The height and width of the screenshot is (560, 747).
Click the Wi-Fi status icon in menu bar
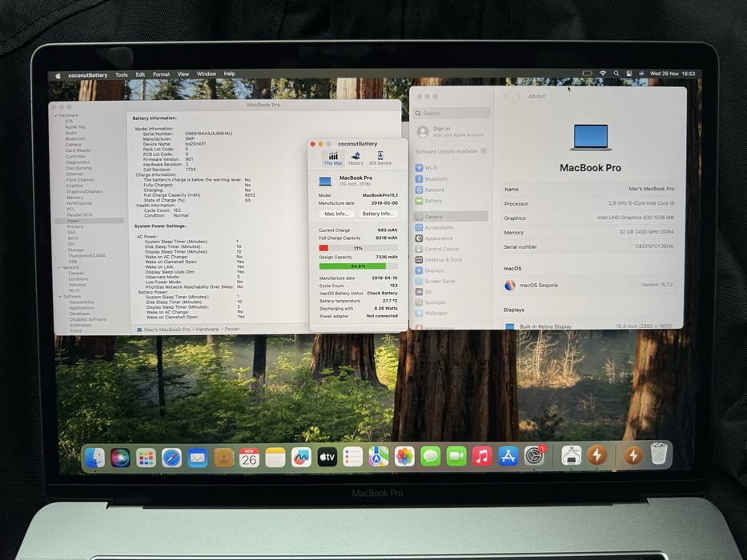click(603, 74)
